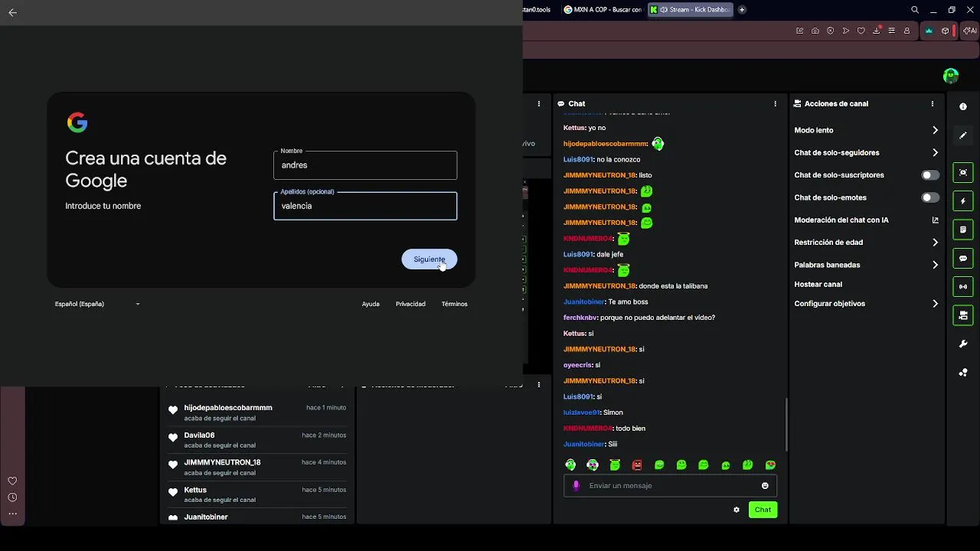The image size is (980, 551).
Task: Toggle the stream preview panel icon
Action: tap(963, 172)
